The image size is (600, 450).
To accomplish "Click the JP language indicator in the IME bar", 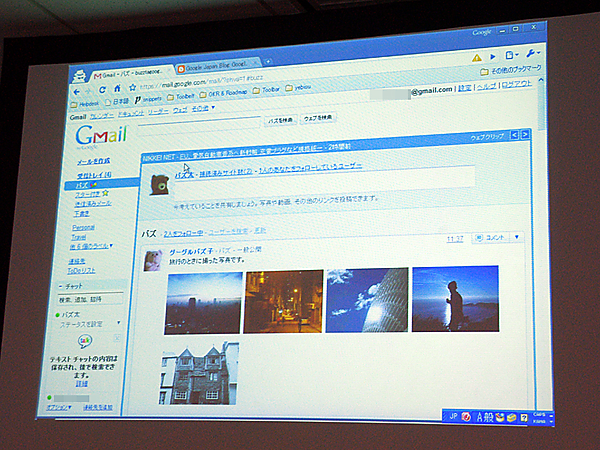I will (x=451, y=414).
